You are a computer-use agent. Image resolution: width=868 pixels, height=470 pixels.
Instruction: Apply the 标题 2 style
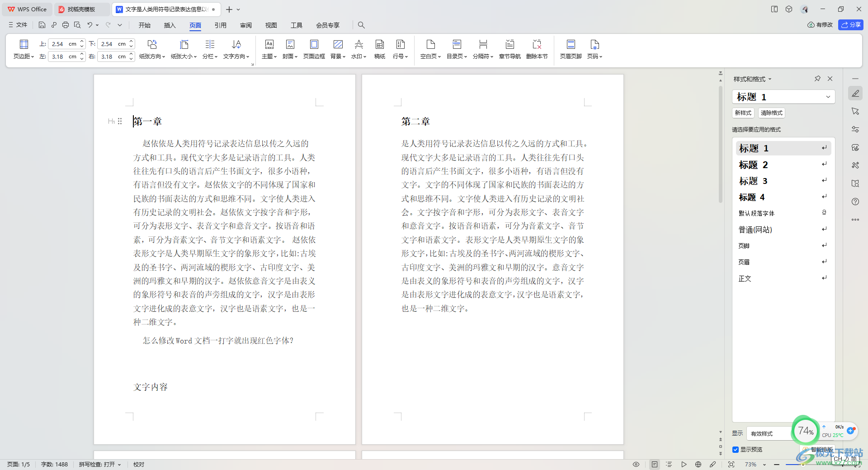[x=783, y=164]
